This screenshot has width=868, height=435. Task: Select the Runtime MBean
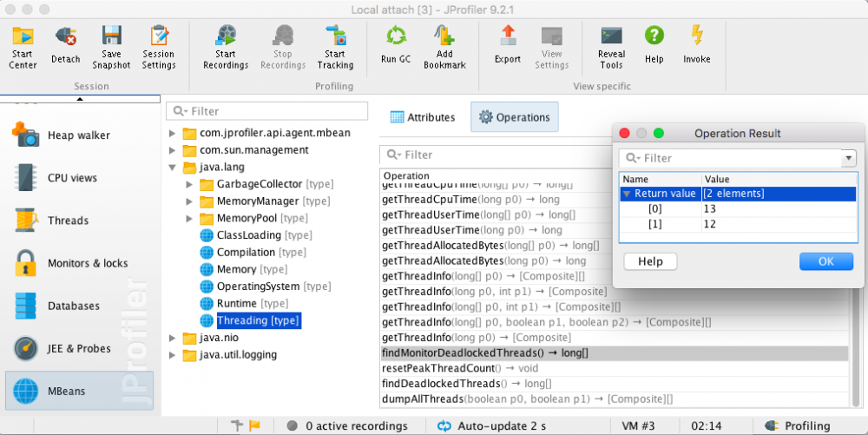(x=244, y=304)
